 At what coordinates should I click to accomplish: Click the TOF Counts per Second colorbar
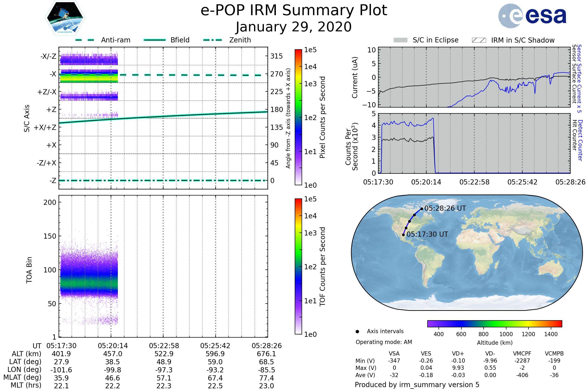[x=298, y=266]
